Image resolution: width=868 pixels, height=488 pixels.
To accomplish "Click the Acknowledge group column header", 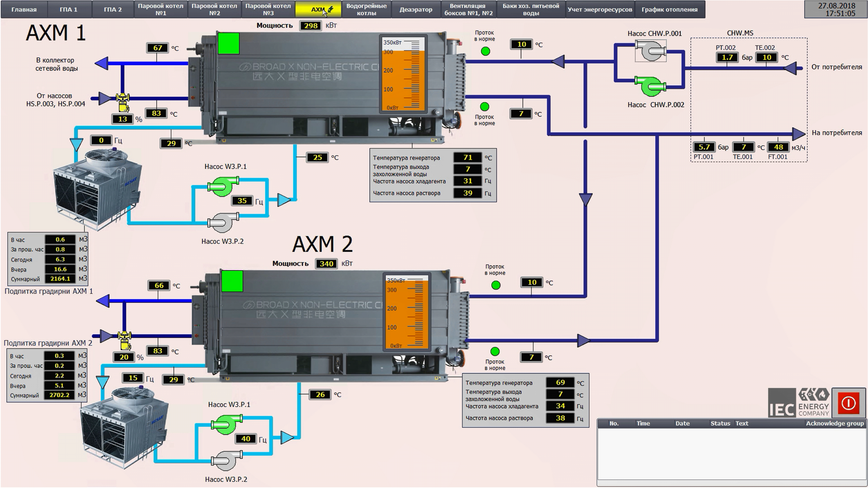I will (834, 423).
